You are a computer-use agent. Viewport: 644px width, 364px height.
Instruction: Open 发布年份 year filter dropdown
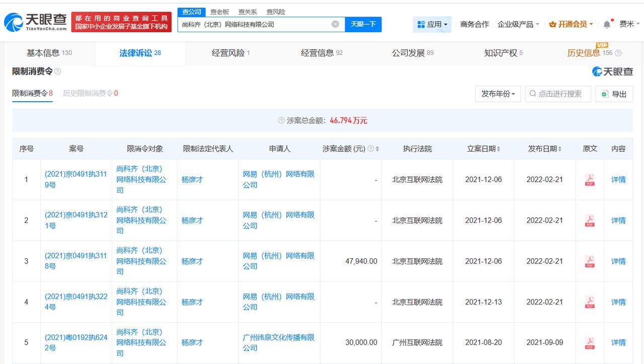click(498, 94)
